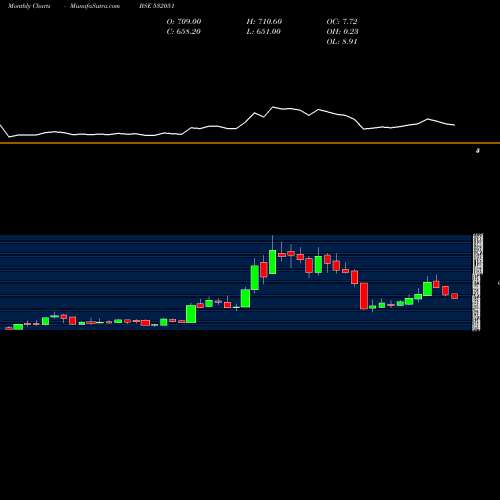Select the open price "O: 709.00" value
Image resolution: width=500 pixels, height=500 pixels.
point(184,21)
